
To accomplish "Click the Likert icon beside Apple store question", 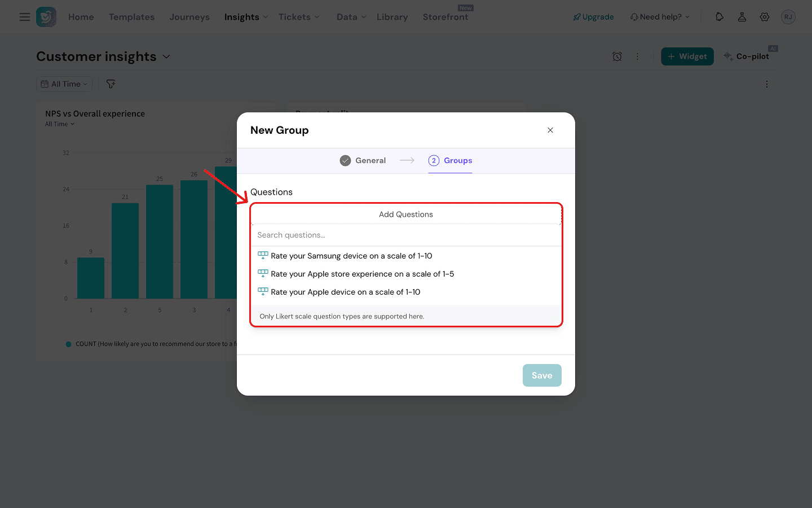I will (263, 274).
